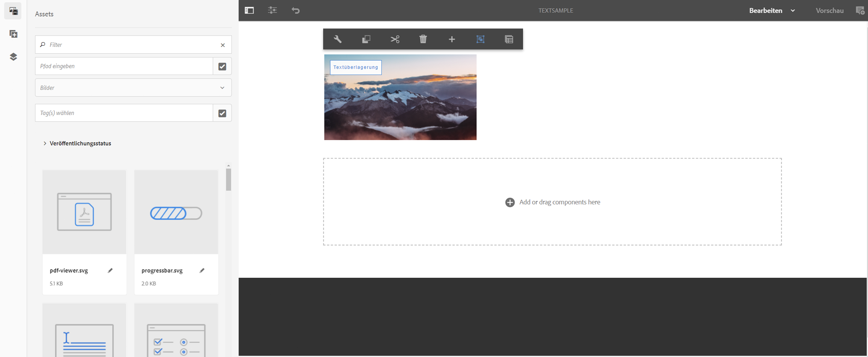Open the Assets side panel tab
Screen dimensions: 868x357
point(13,11)
